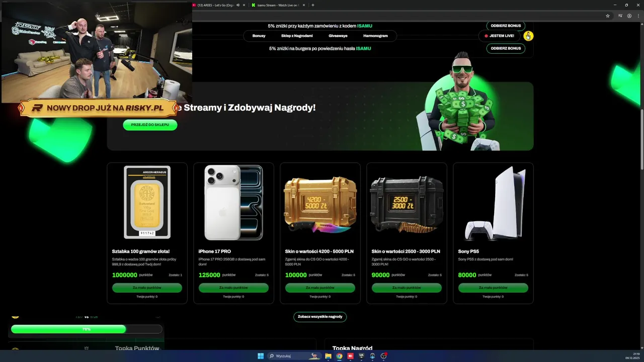Click the 'Topka Punktów' heading

[137, 348]
